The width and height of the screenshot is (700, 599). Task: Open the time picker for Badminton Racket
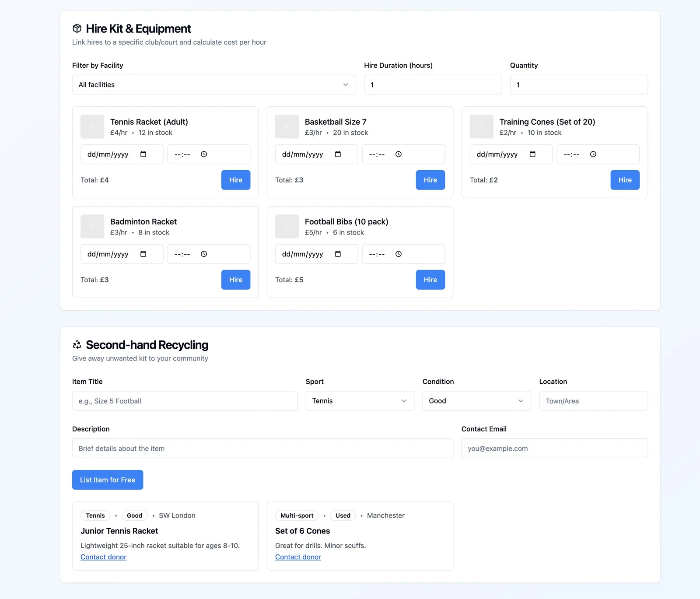[x=204, y=254]
